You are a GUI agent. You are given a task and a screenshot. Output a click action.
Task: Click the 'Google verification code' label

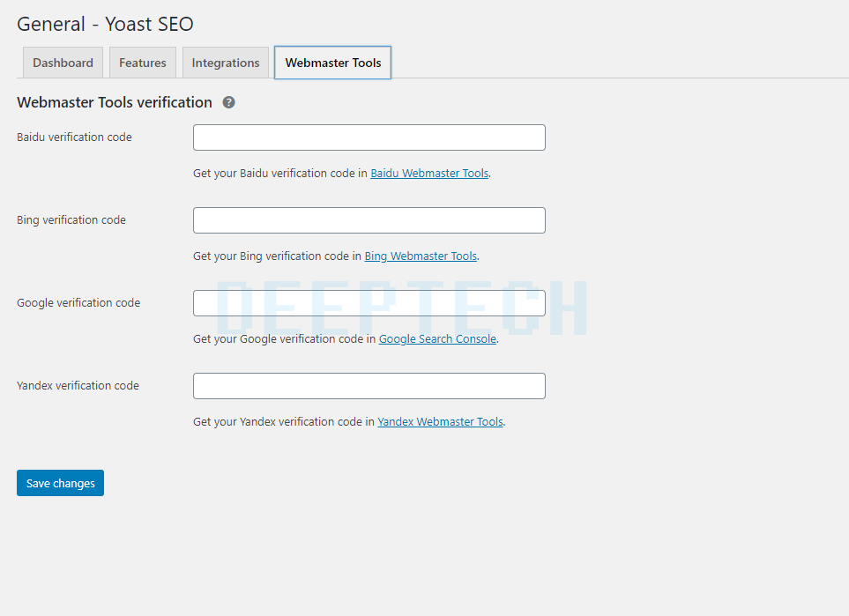tap(78, 303)
